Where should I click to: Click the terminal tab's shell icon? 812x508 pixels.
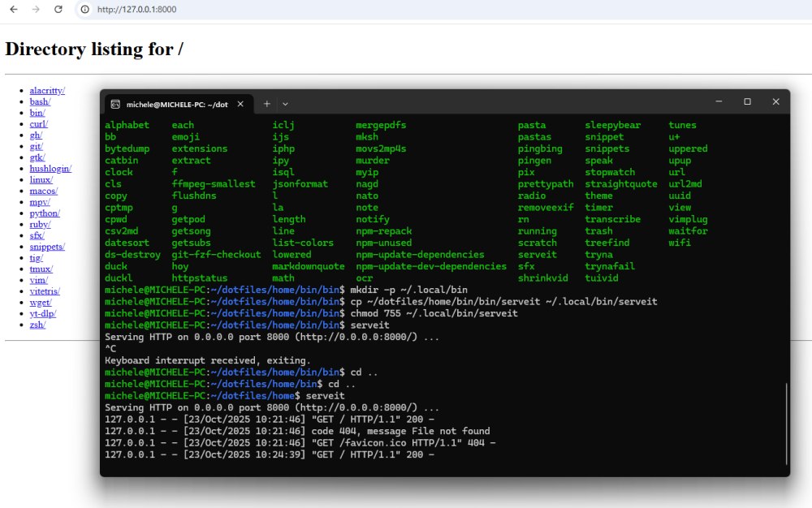click(x=116, y=104)
